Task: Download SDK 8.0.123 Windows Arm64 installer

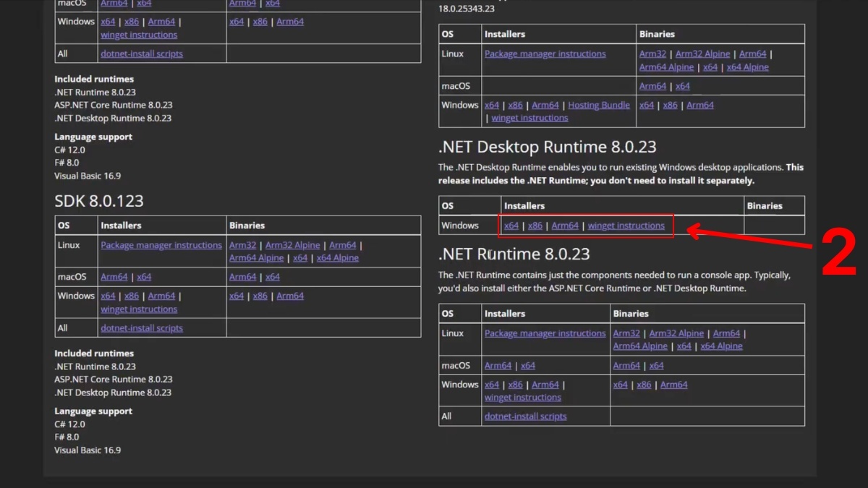Action: click(162, 296)
